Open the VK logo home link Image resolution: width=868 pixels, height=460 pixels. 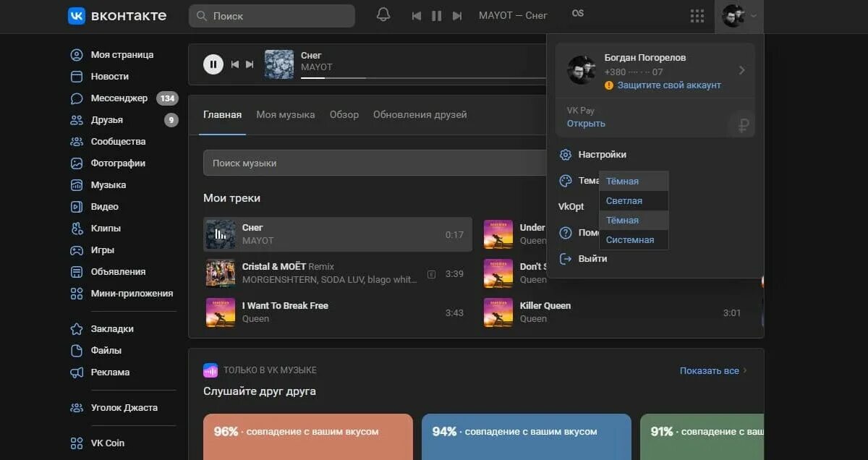click(x=117, y=15)
